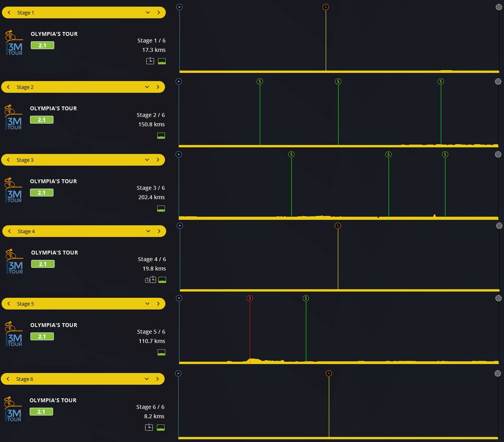Expand the Stage 5 dropdown list
The height and width of the screenshot is (442, 504).
(147, 304)
